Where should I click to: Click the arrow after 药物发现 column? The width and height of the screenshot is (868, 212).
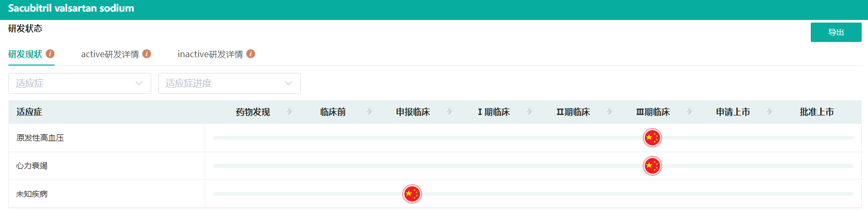point(289,111)
